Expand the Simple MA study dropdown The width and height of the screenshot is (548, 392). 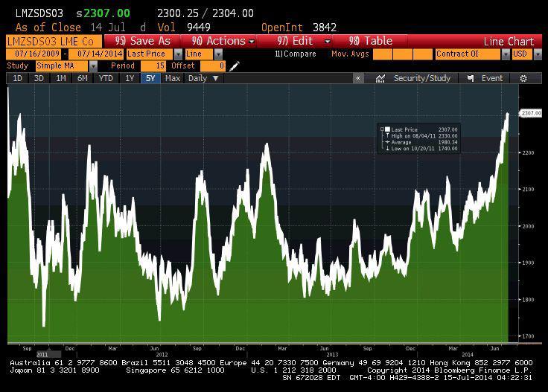click(93, 66)
